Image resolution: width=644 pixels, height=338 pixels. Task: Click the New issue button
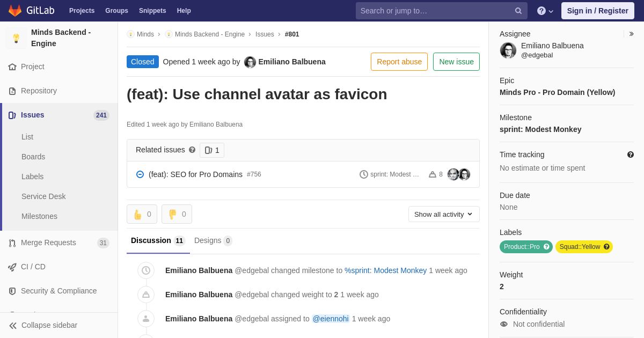coord(456,62)
